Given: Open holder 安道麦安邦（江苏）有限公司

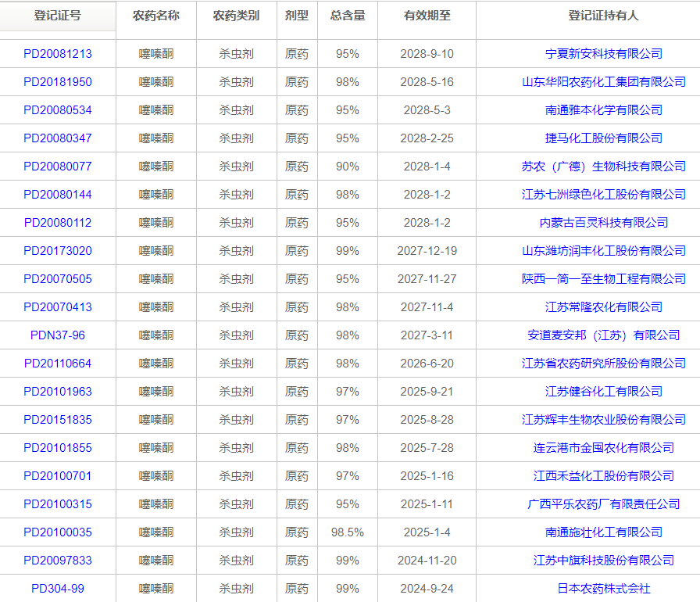Looking at the screenshot, I should [604, 335].
